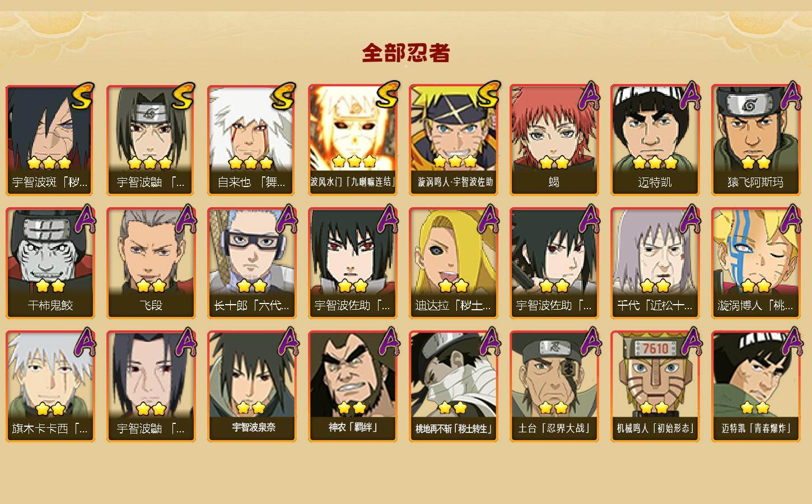The width and height of the screenshot is (812, 504).
Task: Select the 宇智波斑 S-rank ninja card
Action: pyautogui.click(x=50, y=140)
